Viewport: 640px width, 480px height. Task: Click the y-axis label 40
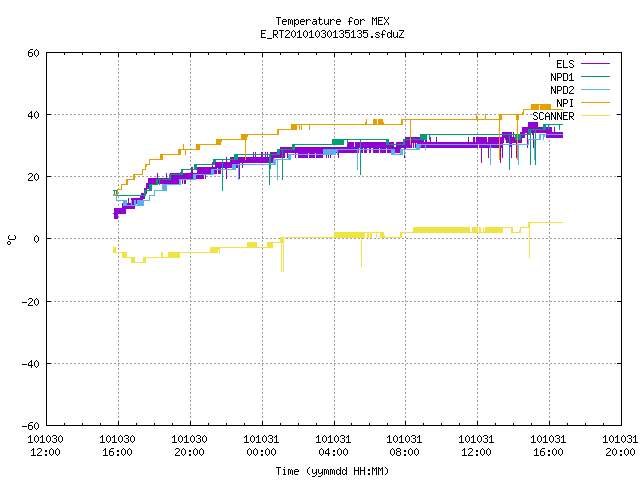(33, 115)
